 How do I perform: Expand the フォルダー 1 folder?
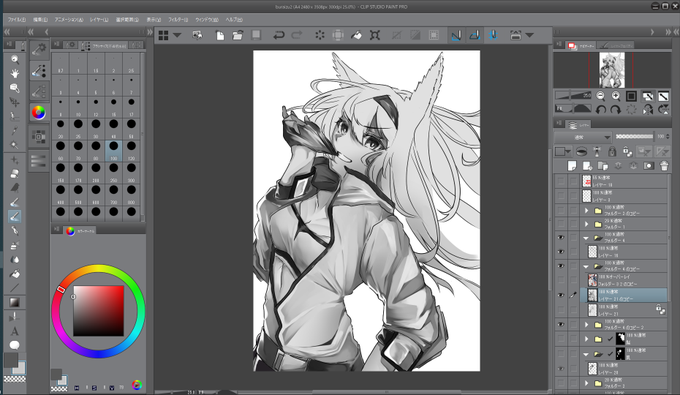tap(586, 224)
